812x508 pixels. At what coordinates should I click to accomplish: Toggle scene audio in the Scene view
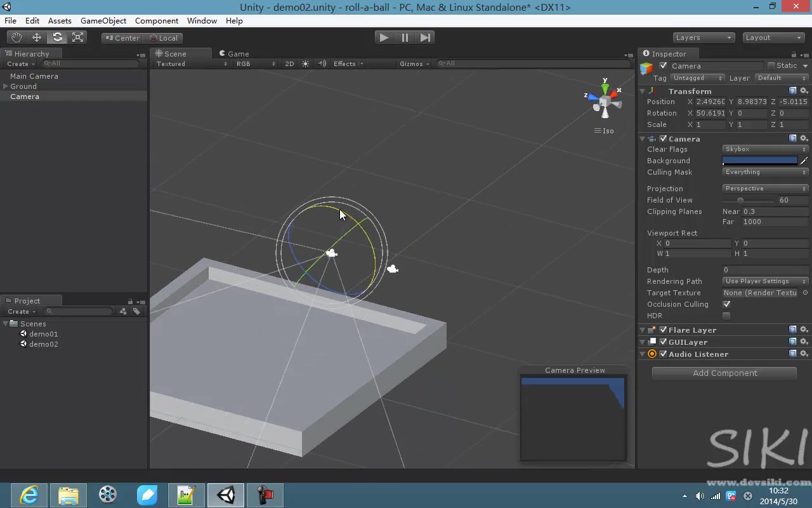321,63
